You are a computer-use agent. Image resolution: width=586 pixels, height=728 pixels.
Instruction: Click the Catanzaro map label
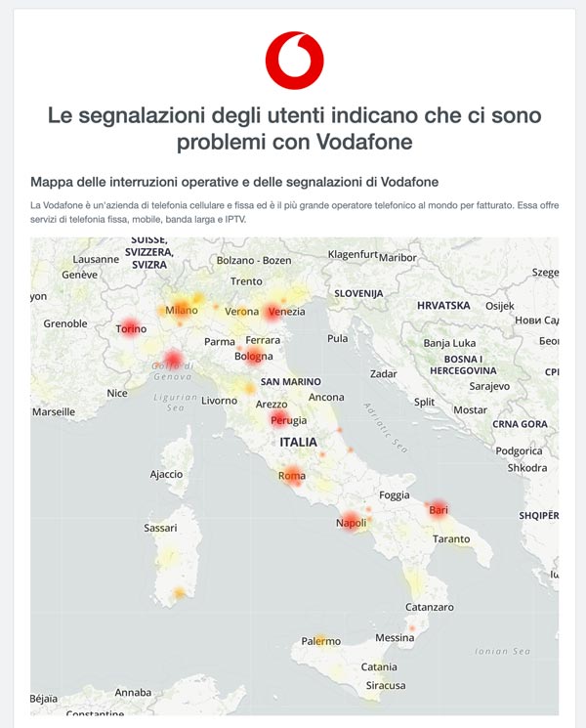coord(430,607)
